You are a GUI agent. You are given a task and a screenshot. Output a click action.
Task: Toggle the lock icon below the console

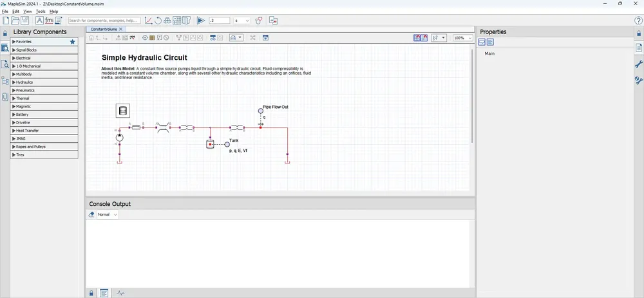[91, 293]
